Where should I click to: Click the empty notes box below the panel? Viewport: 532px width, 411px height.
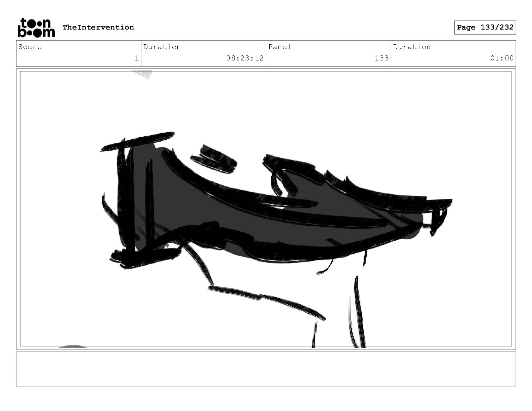(266, 369)
